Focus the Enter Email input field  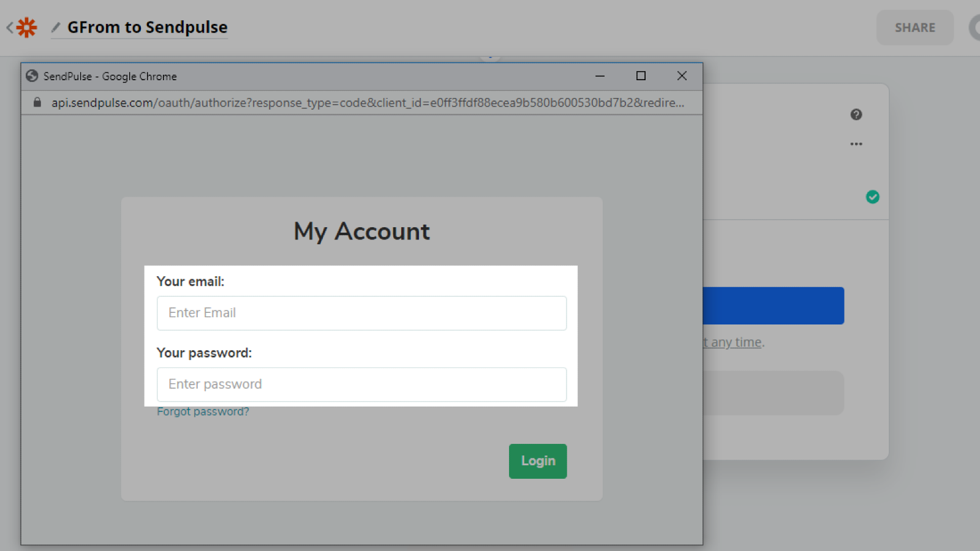click(x=361, y=313)
